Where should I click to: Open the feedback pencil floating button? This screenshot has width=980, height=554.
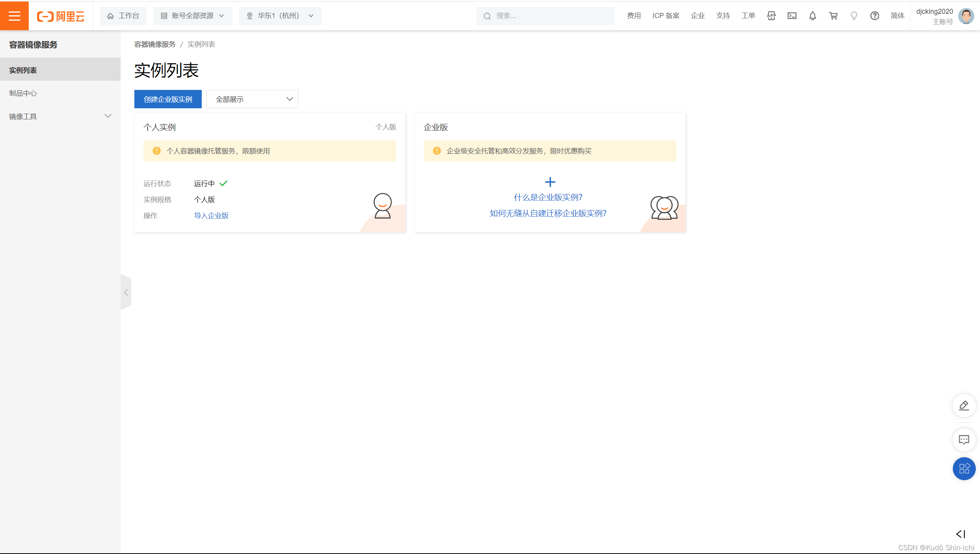click(964, 405)
